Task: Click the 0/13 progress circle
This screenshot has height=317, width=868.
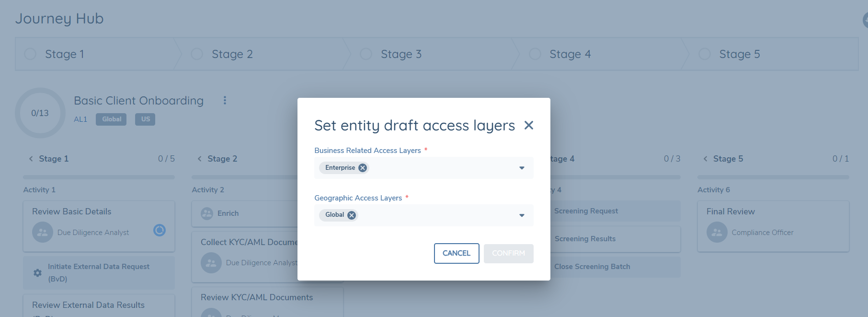Action: (40, 113)
